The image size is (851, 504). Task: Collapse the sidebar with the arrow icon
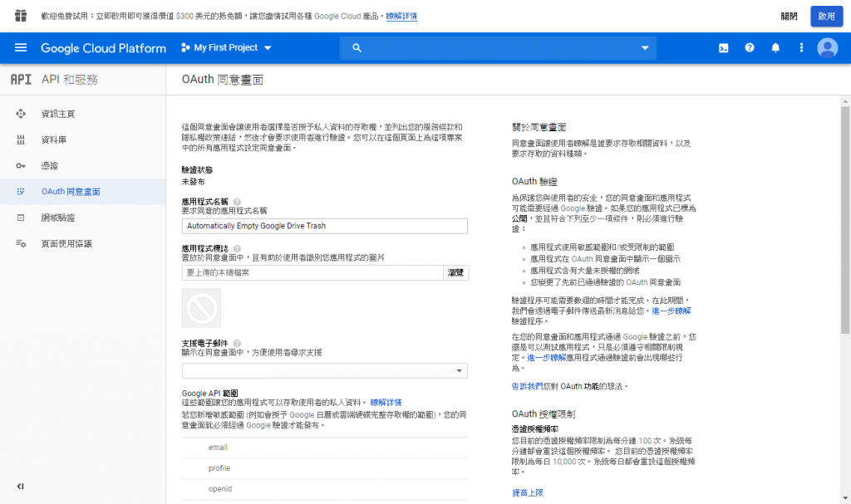click(20, 486)
